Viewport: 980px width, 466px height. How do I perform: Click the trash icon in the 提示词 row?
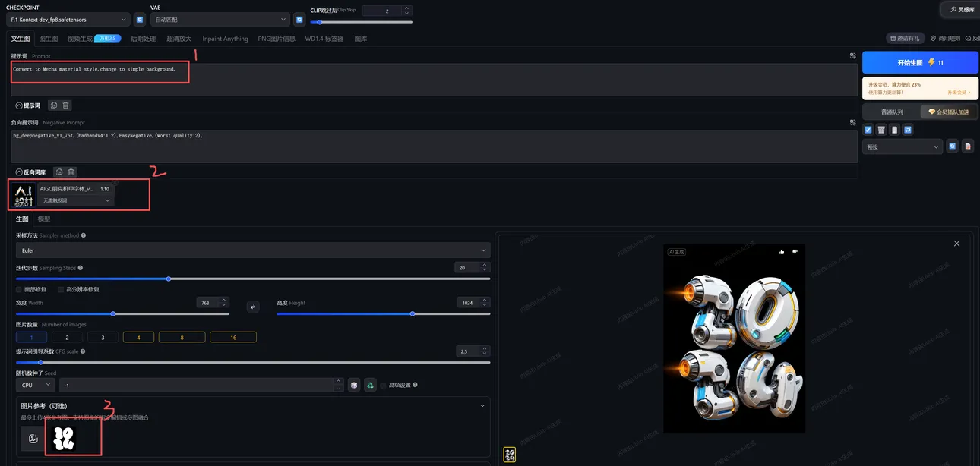coord(66,105)
